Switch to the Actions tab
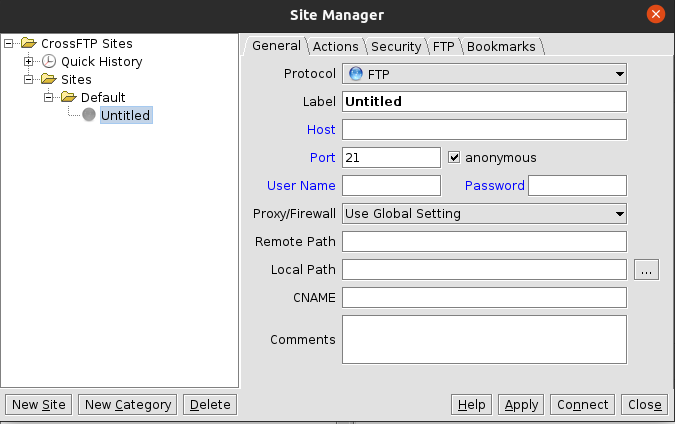 pos(336,46)
